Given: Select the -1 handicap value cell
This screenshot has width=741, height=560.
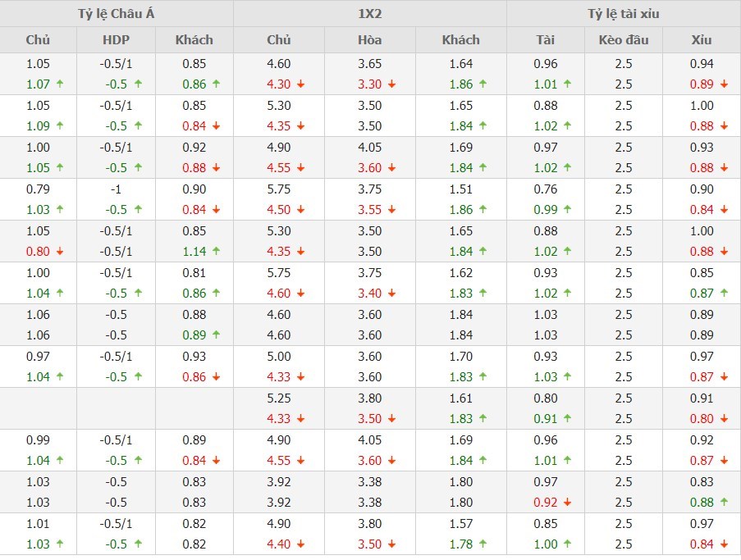Looking at the screenshot, I should (x=117, y=189).
